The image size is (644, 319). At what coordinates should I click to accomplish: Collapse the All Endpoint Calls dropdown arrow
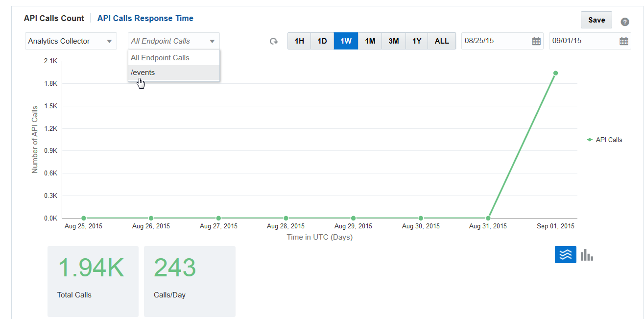tap(212, 42)
